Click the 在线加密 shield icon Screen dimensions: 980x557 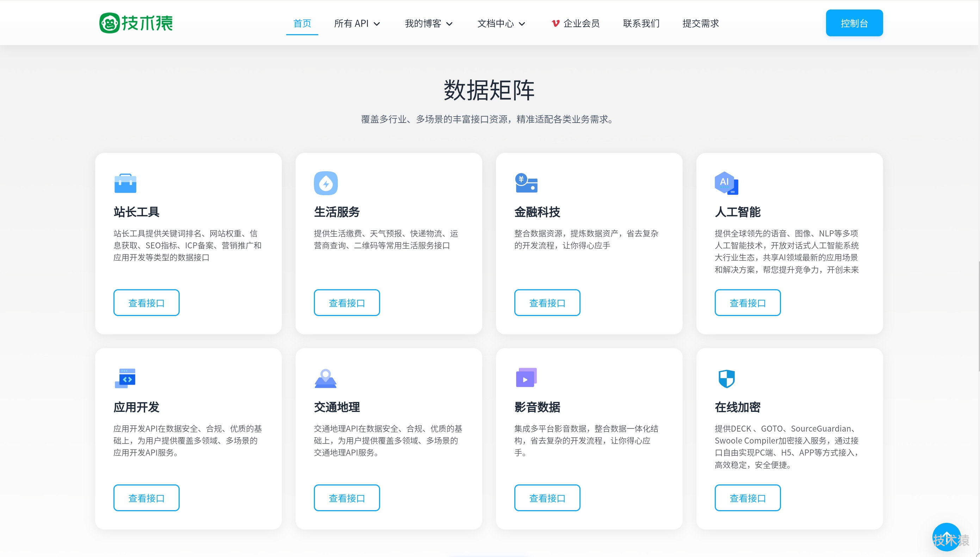pos(726,378)
